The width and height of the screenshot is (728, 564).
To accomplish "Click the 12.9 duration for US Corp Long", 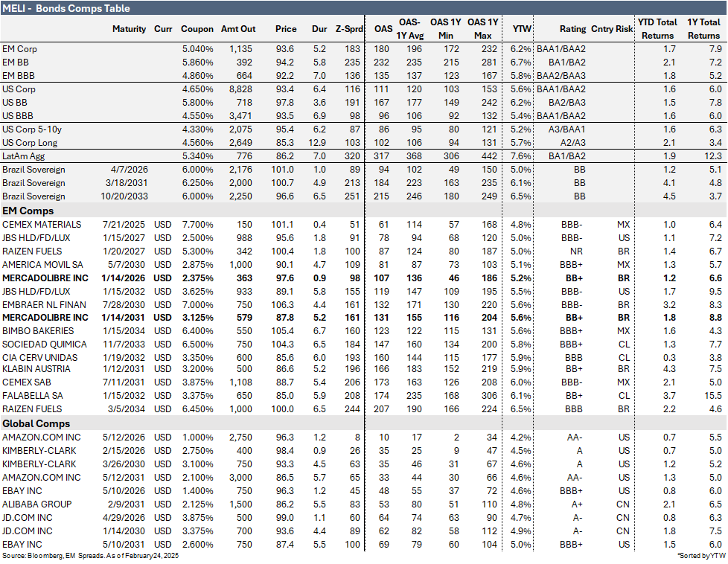I will (317, 143).
